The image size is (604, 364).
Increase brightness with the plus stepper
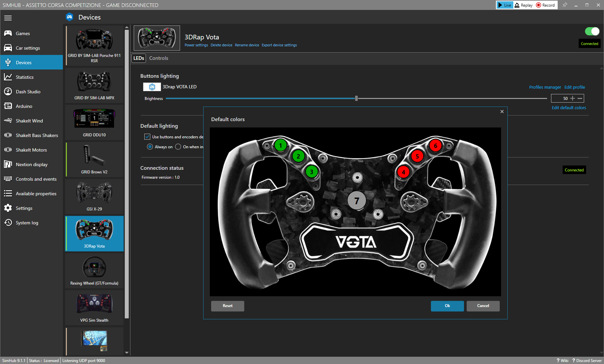[573, 98]
